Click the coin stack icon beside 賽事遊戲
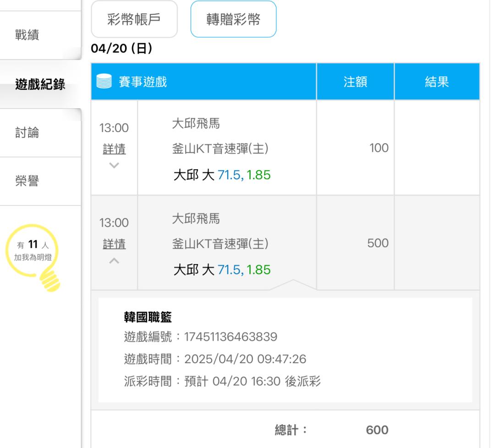This screenshot has height=448, width=495. click(104, 81)
